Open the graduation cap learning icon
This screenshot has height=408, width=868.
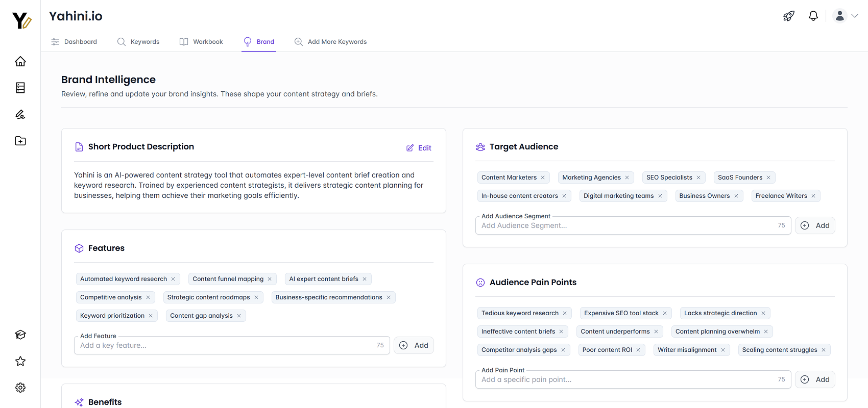click(20, 335)
